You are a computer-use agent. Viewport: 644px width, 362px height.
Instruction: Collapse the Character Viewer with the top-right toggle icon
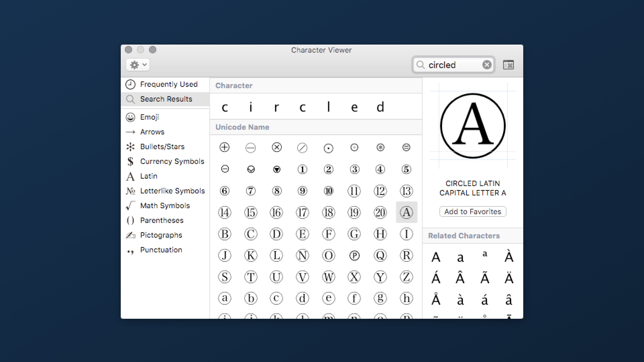[508, 65]
